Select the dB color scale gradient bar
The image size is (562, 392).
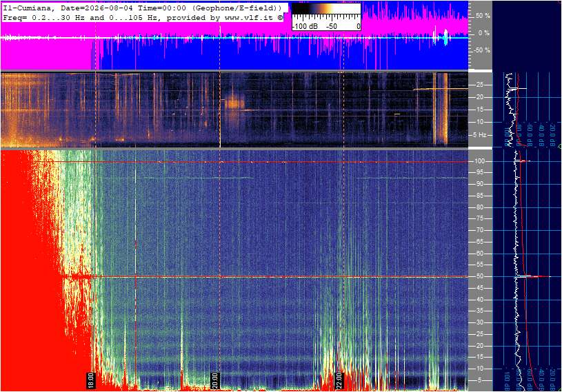coord(326,9)
